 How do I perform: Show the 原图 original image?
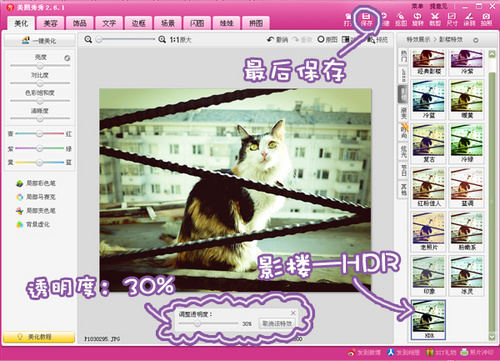point(327,40)
